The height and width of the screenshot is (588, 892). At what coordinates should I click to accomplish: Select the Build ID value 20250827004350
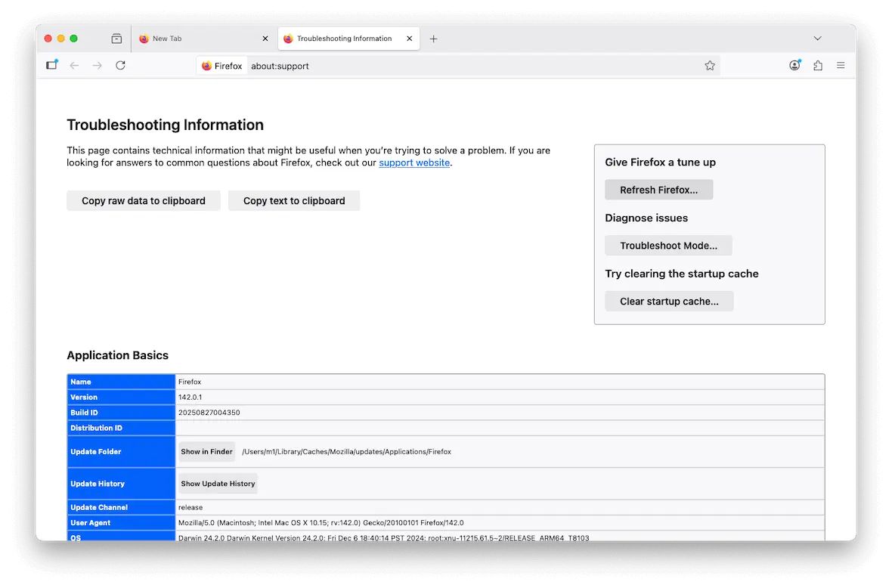pos(209,413)
